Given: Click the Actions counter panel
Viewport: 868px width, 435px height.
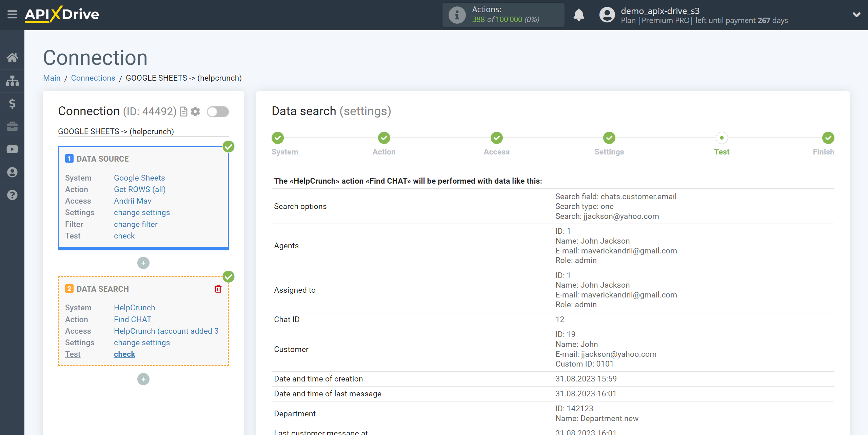Looking at the screenshot, I should pos(503,15).
